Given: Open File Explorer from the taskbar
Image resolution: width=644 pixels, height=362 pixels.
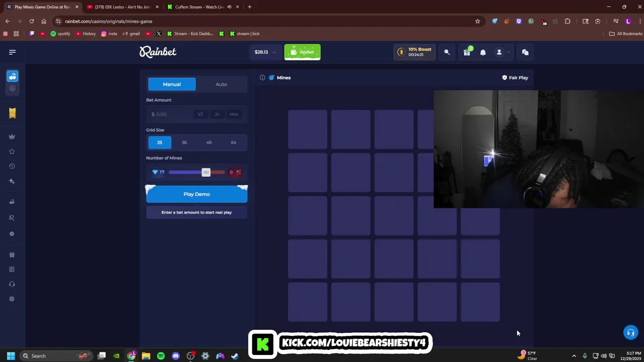Looking at the screenshot, I should [x=146, y=356].
